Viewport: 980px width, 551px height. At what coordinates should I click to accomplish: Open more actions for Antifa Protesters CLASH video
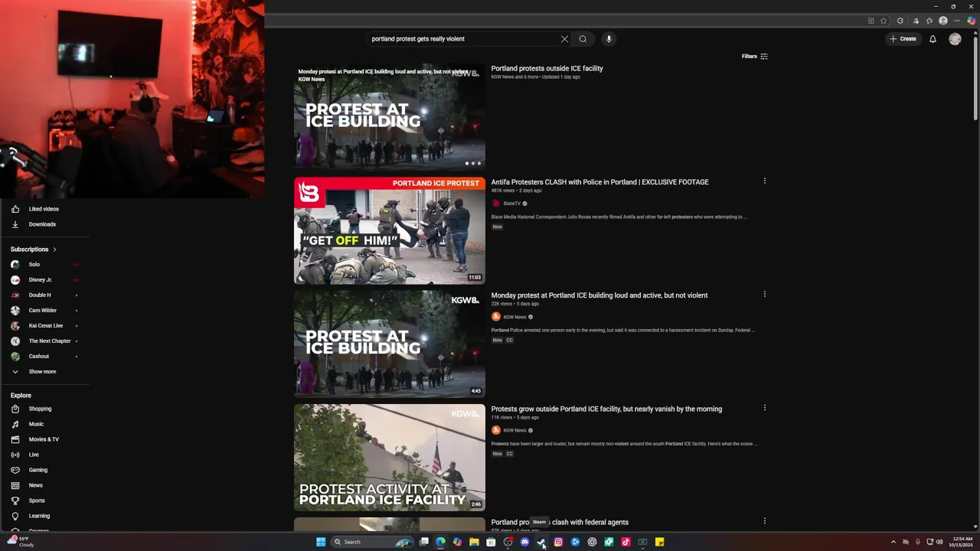point(764,181)
